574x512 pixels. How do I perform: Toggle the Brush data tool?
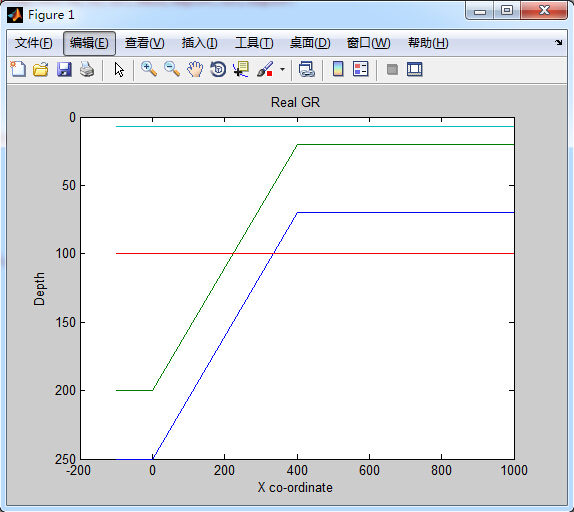click(x=265, y=69)
